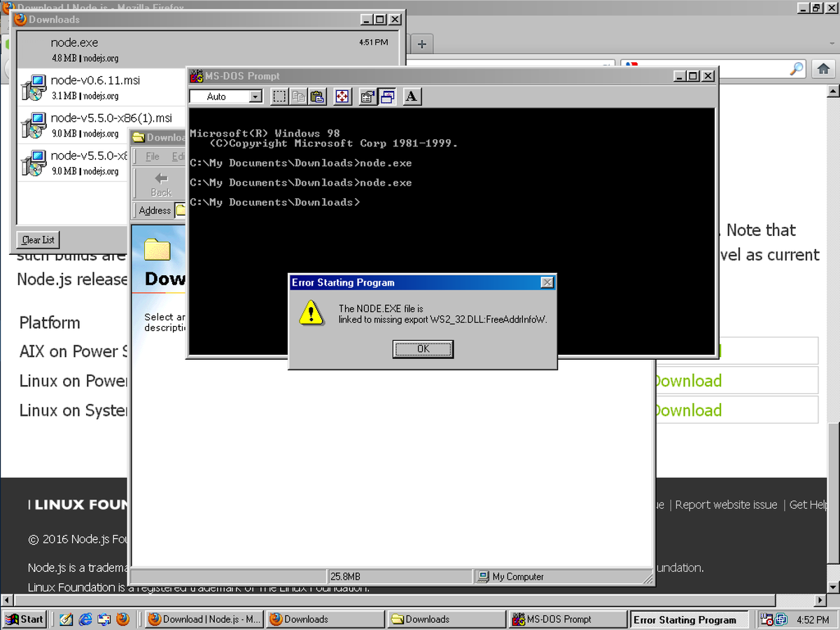Click the horizontal scrollbar left arrow in Firefox
Screen dimensions: 840x630
point(7,601)
